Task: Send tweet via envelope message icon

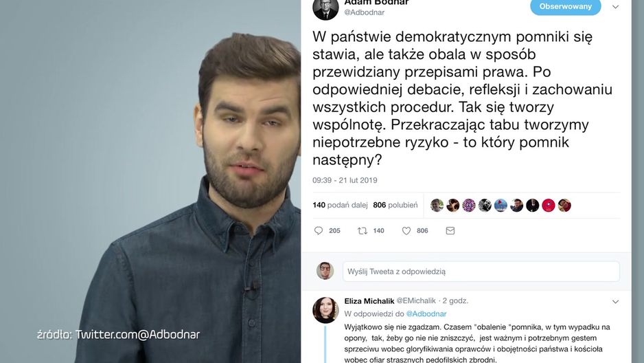Action: (450, 230)
